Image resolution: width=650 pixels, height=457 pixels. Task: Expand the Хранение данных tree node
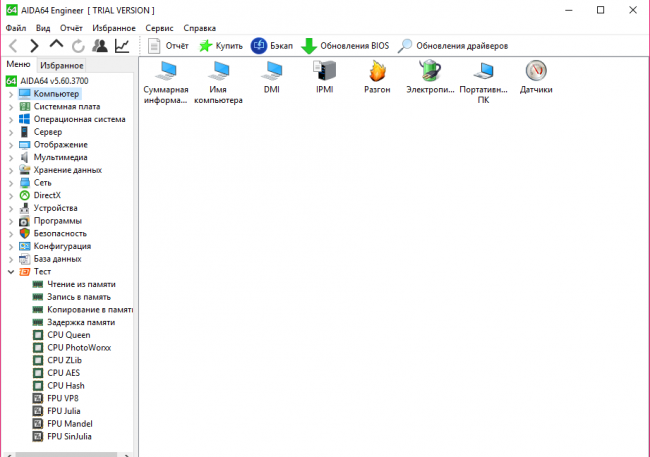point(11,170)
